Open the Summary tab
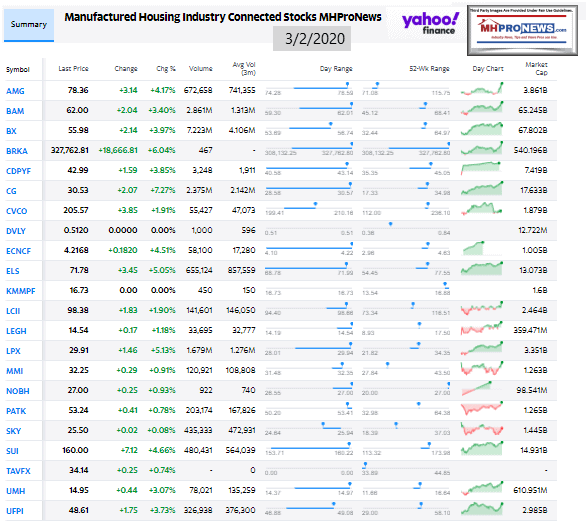Image resolution: width=588 pixels, height=531 pixels. click(x=29, y=25)
